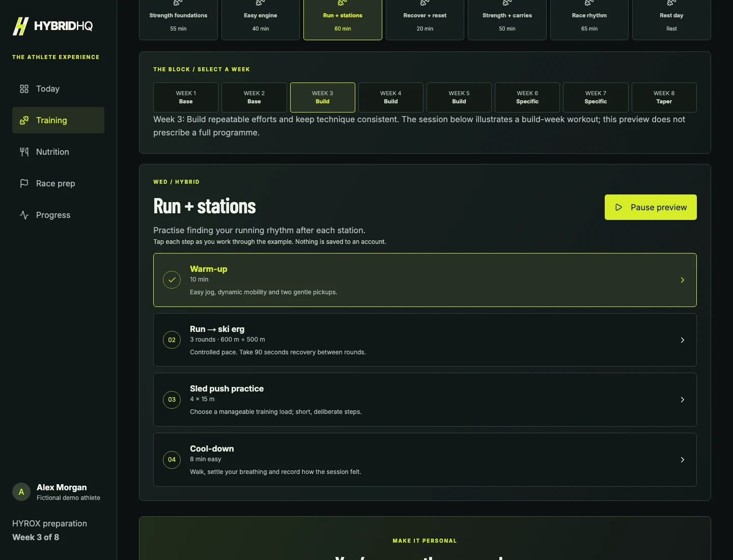
Task: Click the Pause preview button
Action: click(651, 207)
